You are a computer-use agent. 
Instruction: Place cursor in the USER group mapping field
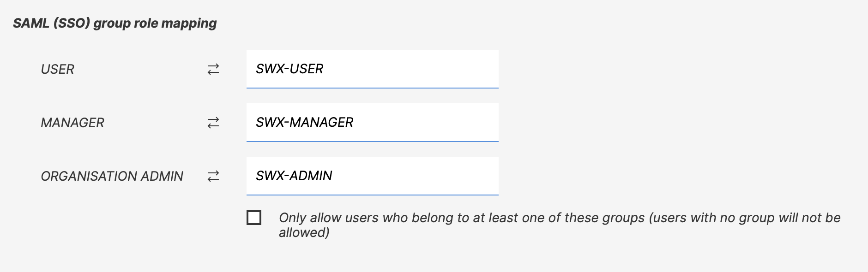pyautogui.click(x=416, y=69)
